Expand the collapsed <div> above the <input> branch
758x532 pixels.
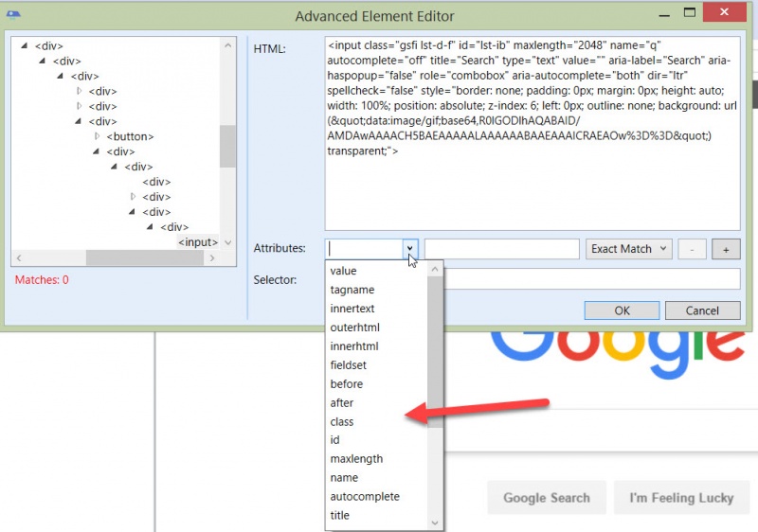coord(133,197)
